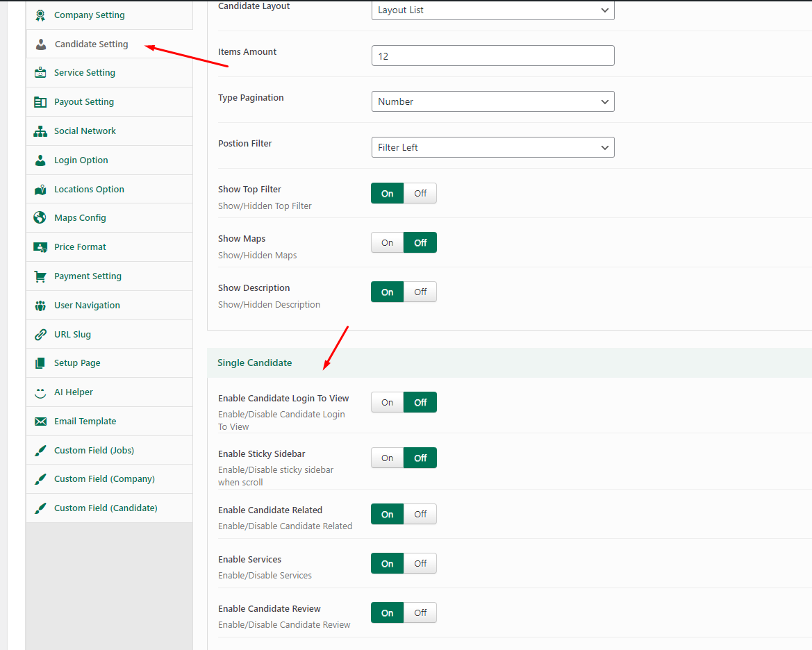Open the Service Setting tab
This screenshot has width=812, height=650.
pyautogui.click(x=85, y=73)
